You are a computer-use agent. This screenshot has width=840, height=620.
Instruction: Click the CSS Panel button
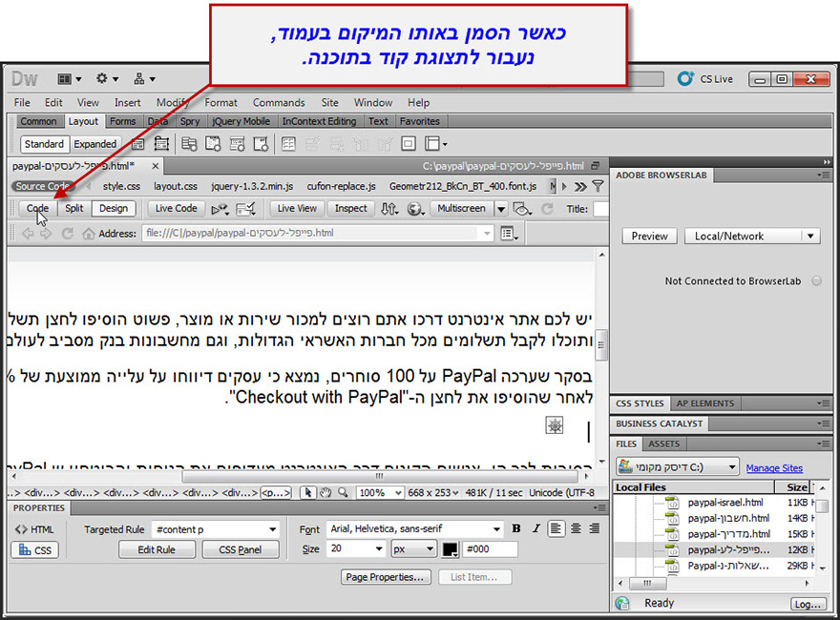240,549
